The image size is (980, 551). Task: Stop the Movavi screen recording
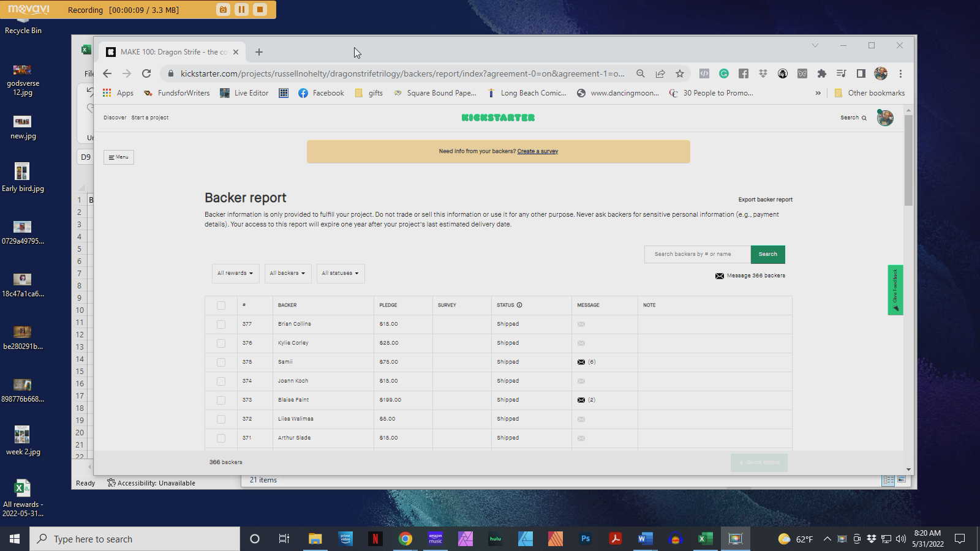coord(260,9)
